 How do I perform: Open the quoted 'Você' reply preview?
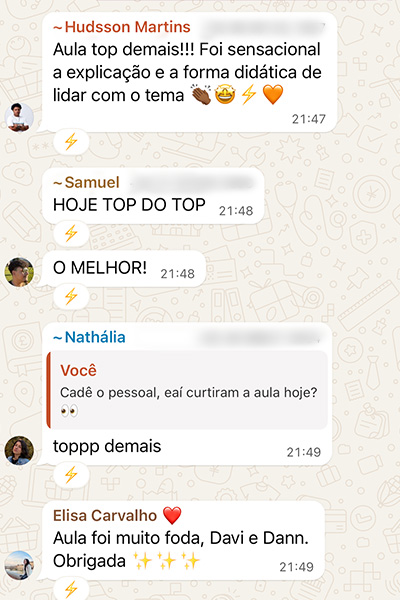[187, 390]
